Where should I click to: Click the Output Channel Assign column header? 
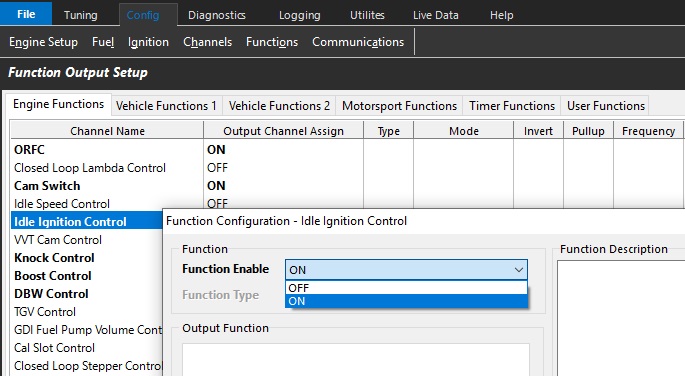pyautogui.click(x=284, y=131)
